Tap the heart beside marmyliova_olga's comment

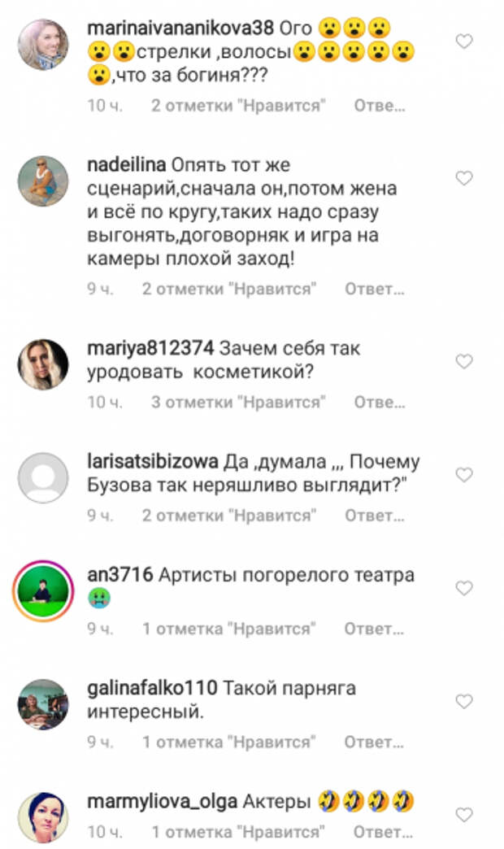(464, 814)
